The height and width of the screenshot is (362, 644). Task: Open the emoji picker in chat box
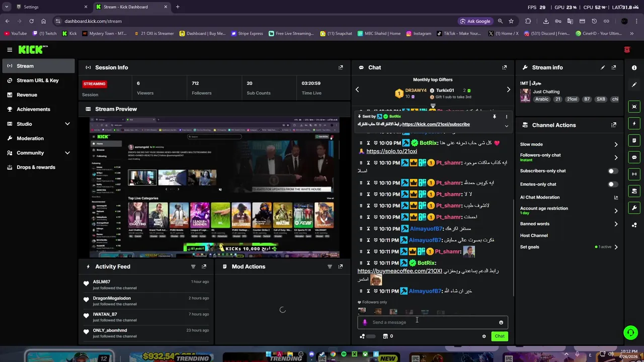click(x=501, y=322)
